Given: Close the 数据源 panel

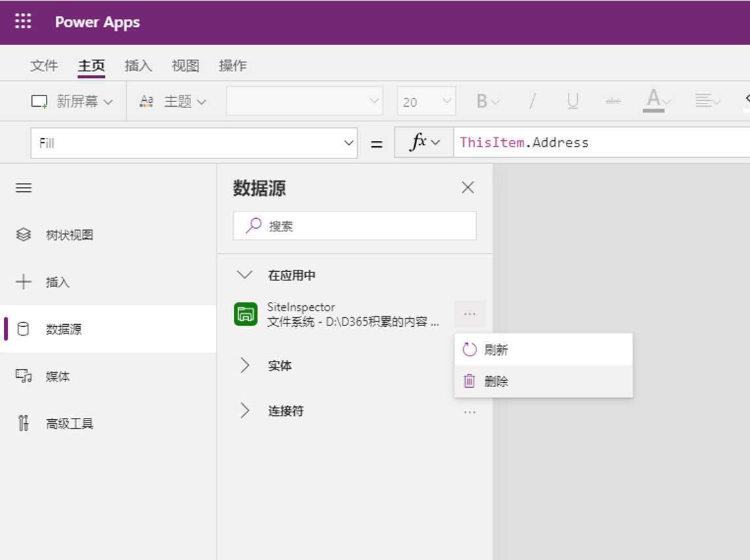Looking at the screenshot, I should point(468,187).
